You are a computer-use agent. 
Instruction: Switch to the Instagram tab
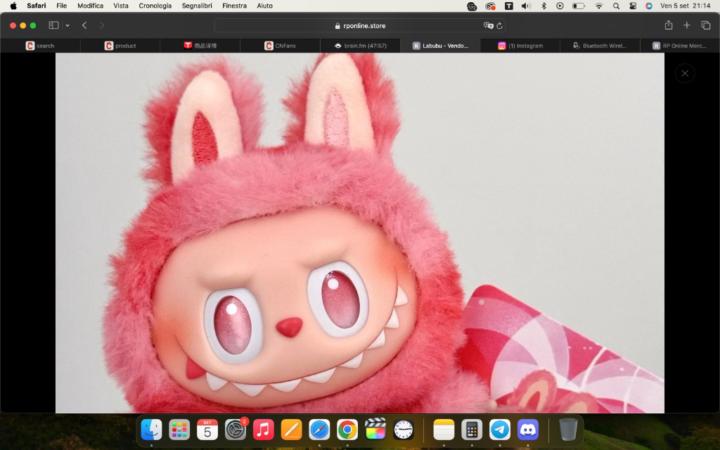pos(520,45)
